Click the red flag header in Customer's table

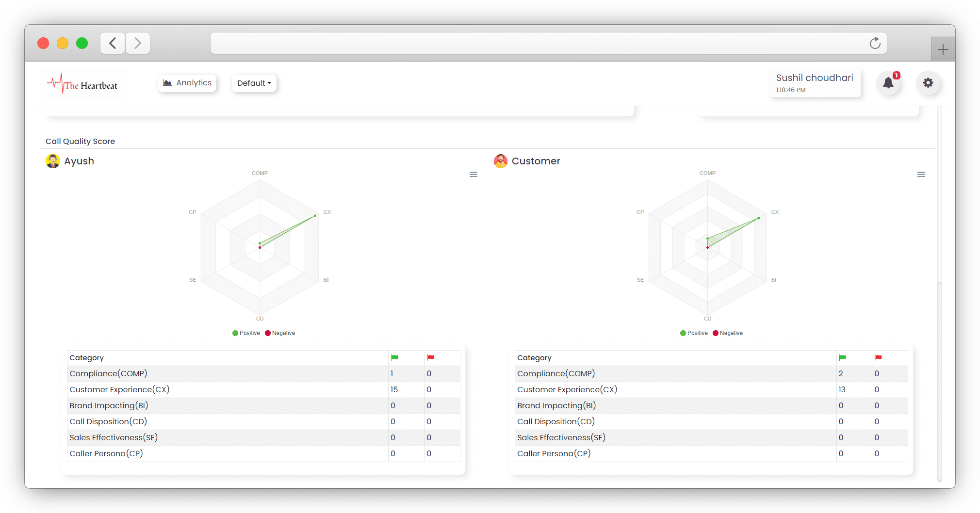coord(878,357)
